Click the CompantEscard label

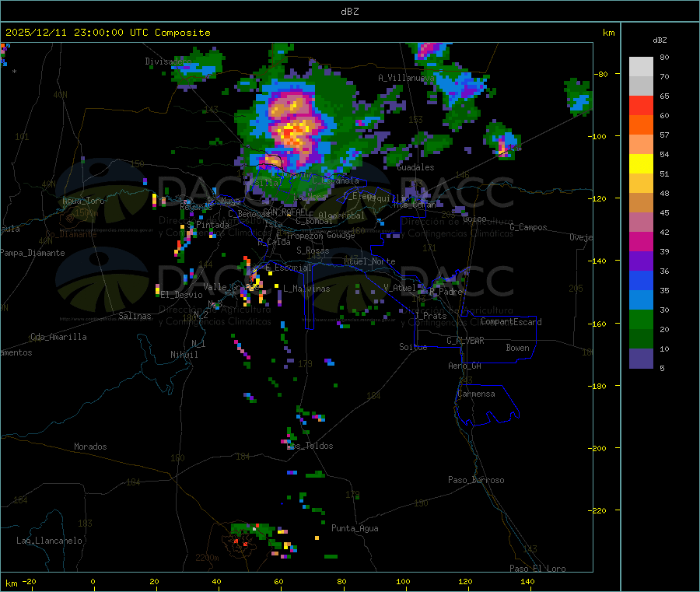coord(511,322)
